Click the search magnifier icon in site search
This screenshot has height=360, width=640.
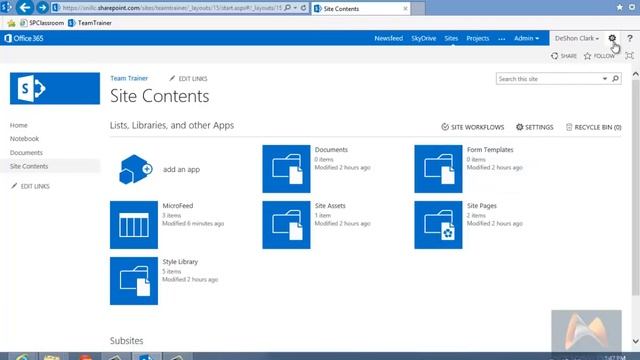click(616, 79)
